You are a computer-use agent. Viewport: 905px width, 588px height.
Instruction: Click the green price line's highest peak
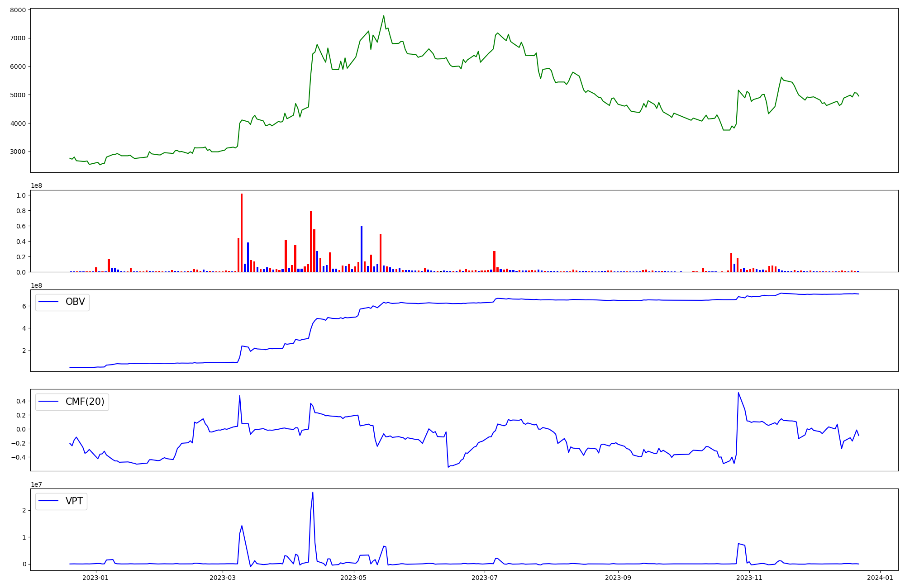[x=384, y=16]
